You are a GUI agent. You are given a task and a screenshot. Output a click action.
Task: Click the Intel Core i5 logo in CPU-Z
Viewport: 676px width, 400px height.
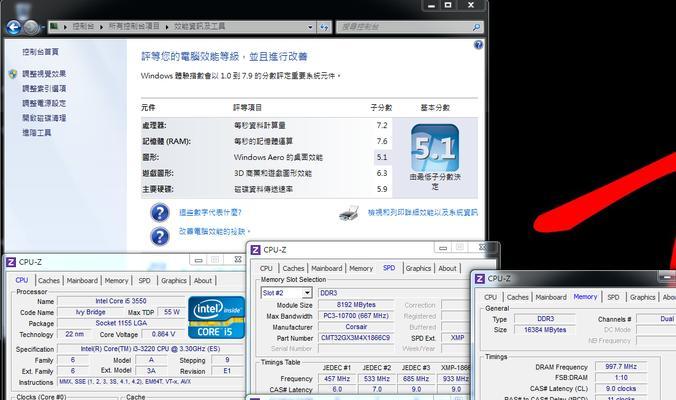point(216,317)
